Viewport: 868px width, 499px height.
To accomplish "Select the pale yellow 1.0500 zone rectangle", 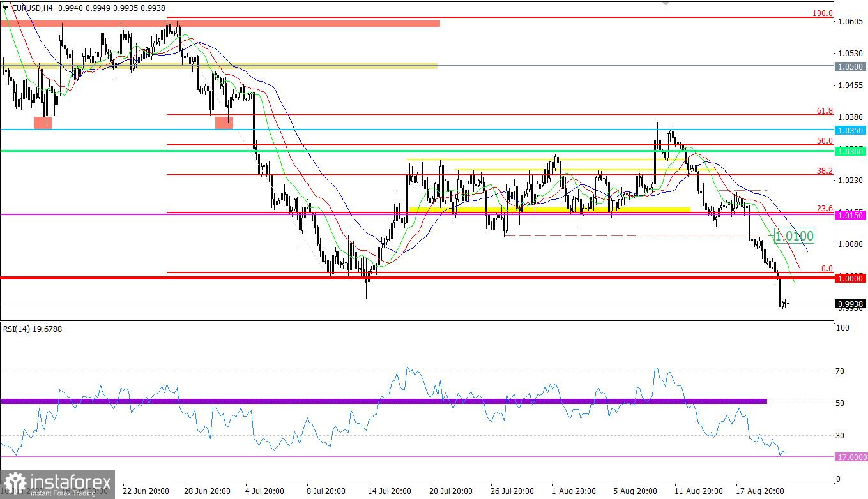I will [x=218, y=65].
